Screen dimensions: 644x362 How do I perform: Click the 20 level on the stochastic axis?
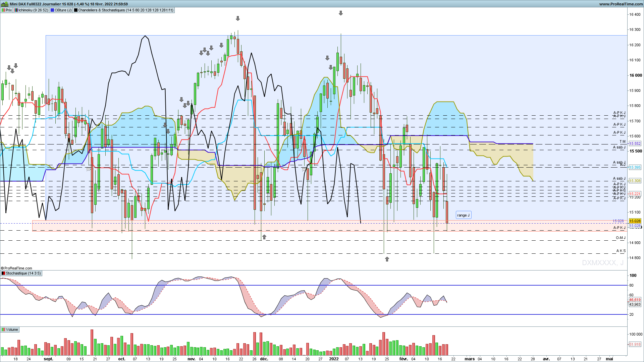(x=632, y=314)
